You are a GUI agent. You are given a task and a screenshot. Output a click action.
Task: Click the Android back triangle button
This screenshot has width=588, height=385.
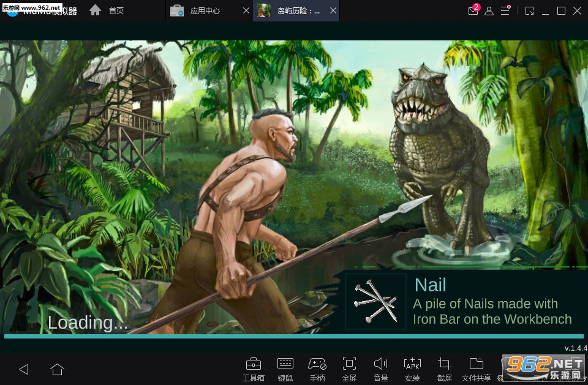pyautogui.click(x=24, y=369)
